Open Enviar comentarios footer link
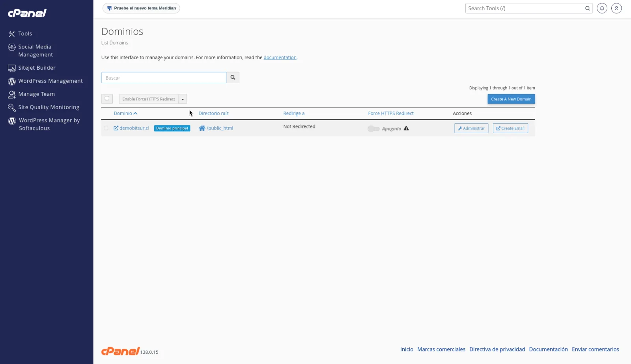 click(x=596, y=349)
